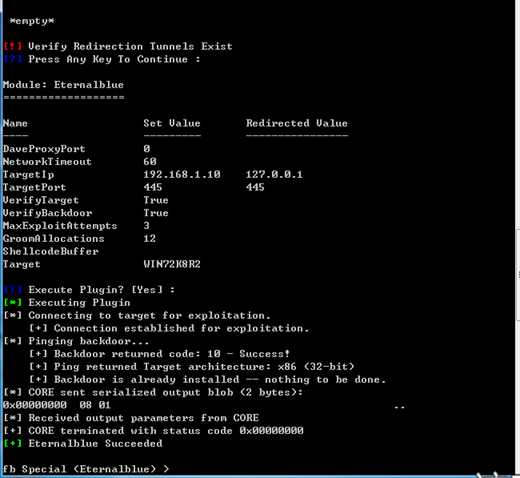Image resolution: width=520 pixels, height=478 pixels.
Task: Click the GroomAllocations value "12"
Action: coord(150,239)
